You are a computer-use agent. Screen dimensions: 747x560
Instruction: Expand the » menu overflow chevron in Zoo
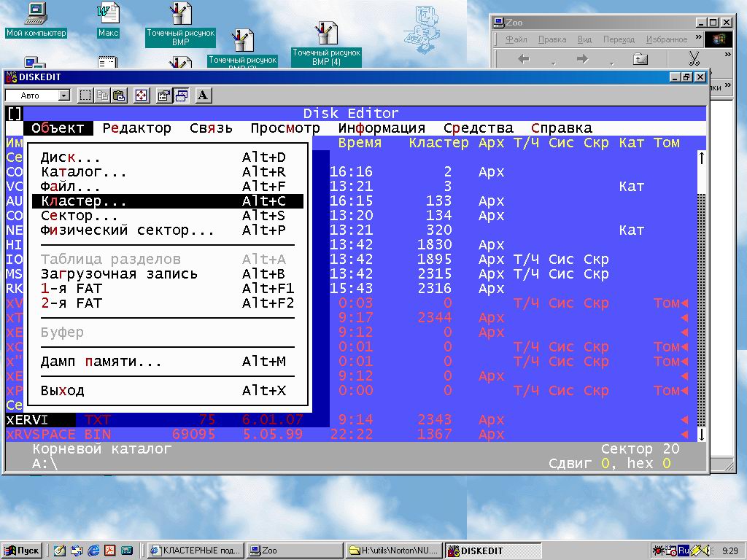coord(698,37)
